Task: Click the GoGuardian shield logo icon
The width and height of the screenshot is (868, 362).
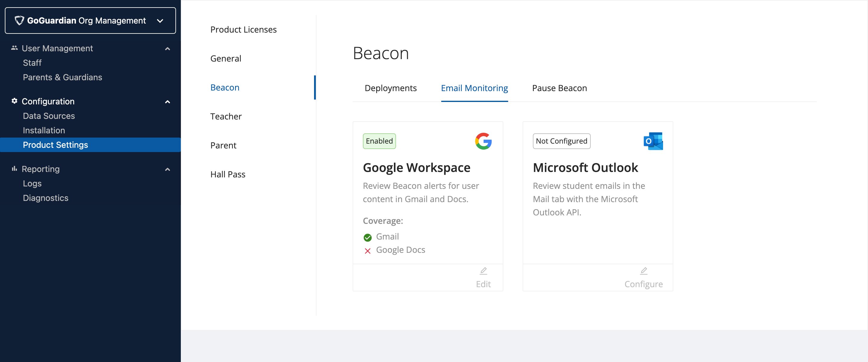Action: (x=19, y=21)
